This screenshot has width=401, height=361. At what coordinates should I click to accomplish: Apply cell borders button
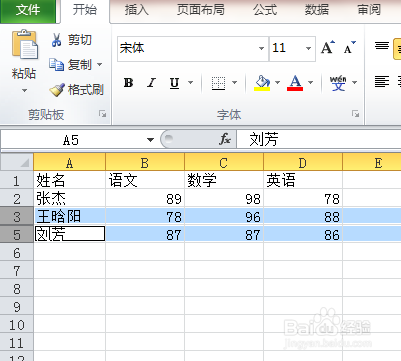[218, 83]
